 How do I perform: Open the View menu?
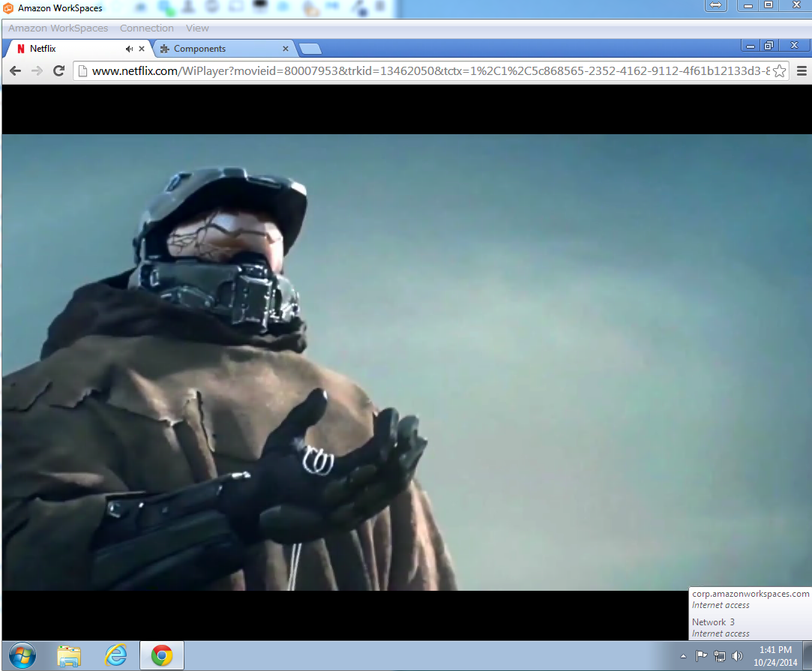[x=197, y=28]
